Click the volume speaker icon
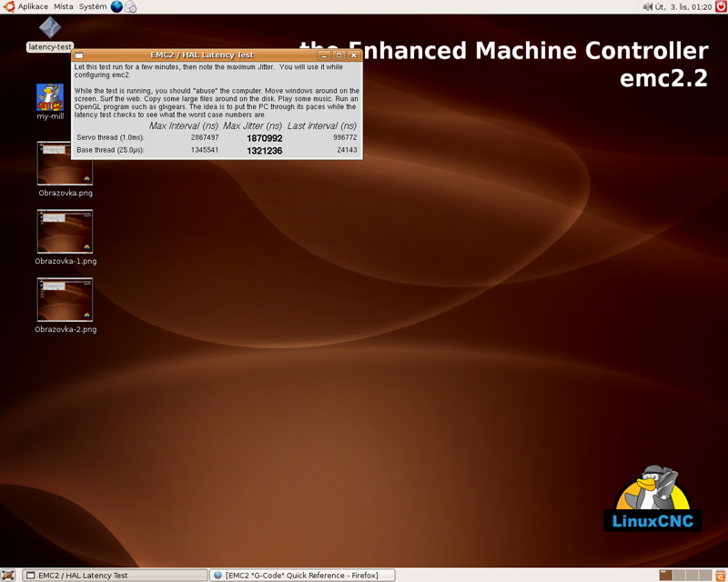The image size is (728, 582). (648, 6)
